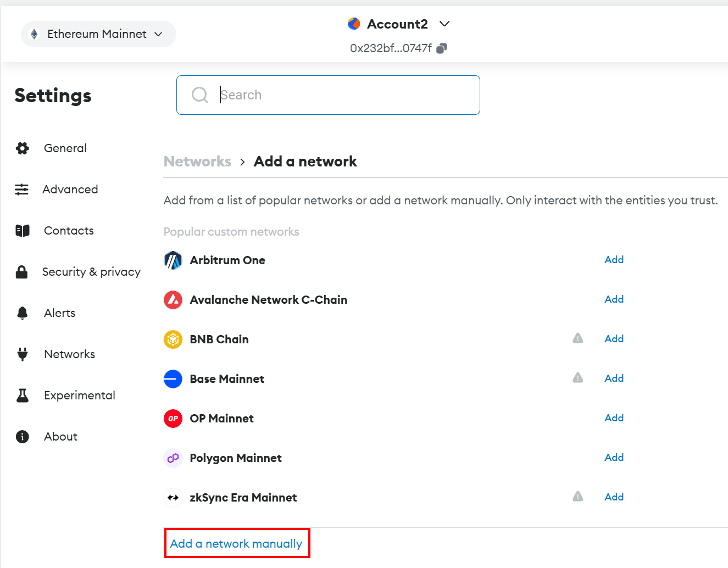
Task: Open the Ethereum Mainnet network dropdown
Action: click(98, 34)
